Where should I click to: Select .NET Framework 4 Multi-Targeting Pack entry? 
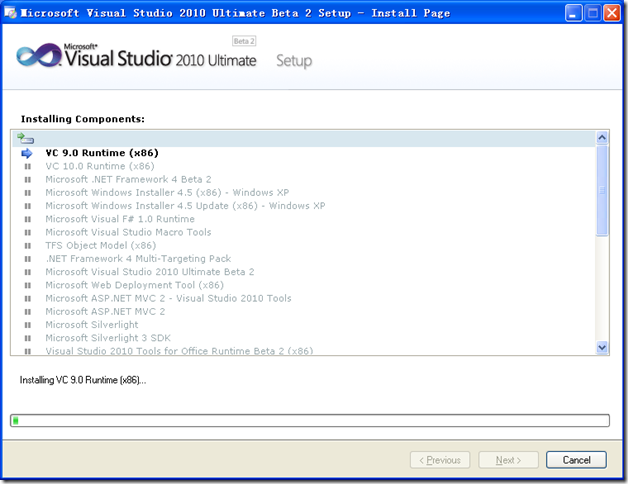click(x=138, y=259)
